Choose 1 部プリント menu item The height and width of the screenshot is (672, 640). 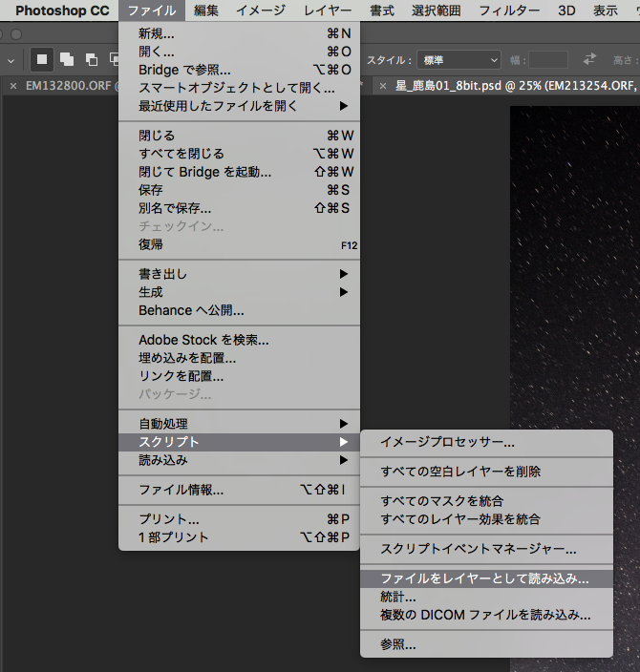[x=239, y=537]
